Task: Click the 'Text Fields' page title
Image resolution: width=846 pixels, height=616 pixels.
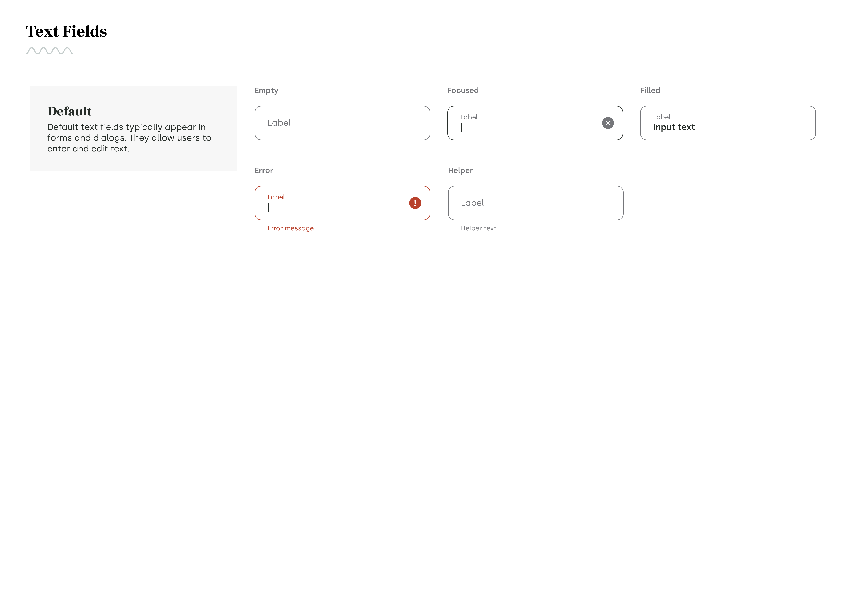Action: (66, 31)
